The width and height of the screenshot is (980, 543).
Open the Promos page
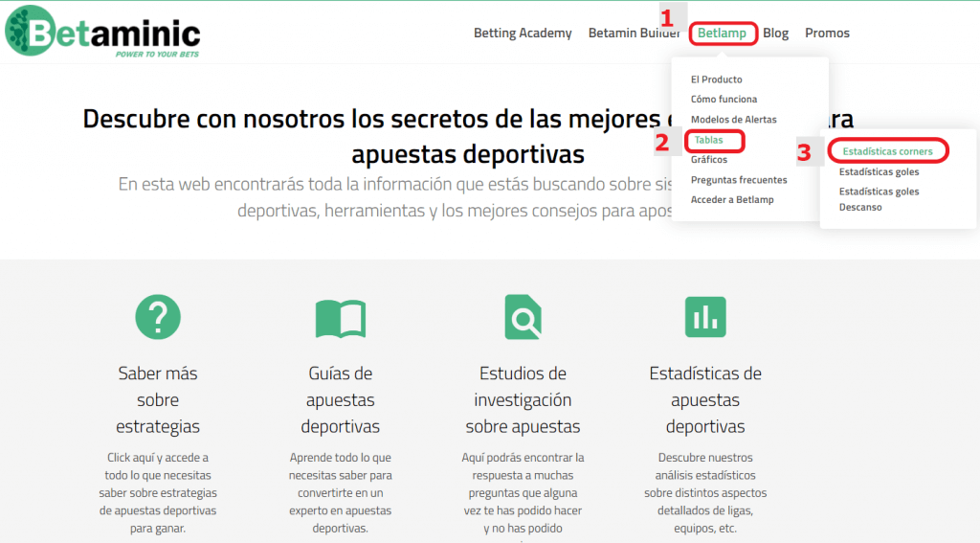(x=827, y=34)
